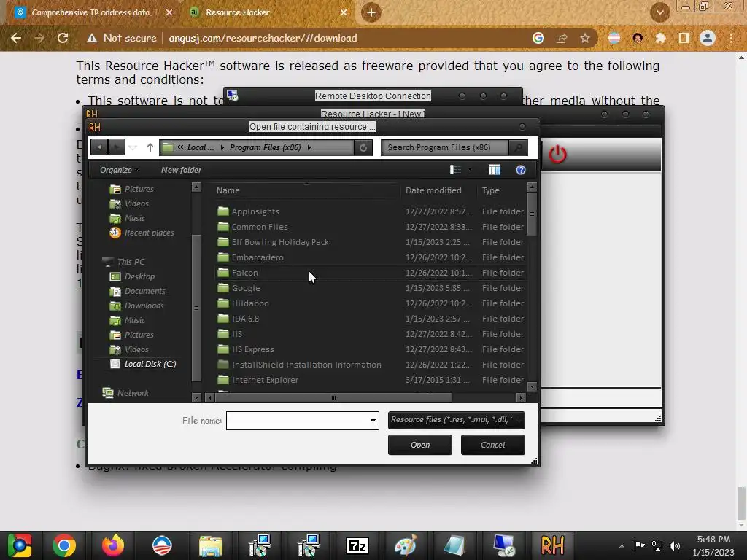Click the file list vertical scrollbar thumb
Viewport: 747px width, 560px height.
(x=532, y=214)
